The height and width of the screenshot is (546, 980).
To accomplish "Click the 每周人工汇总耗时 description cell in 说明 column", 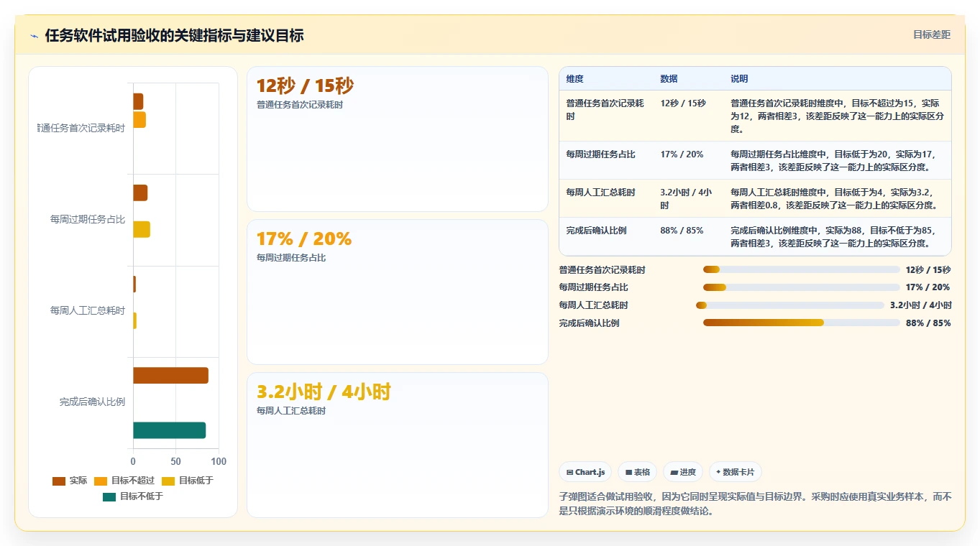I will [838, 198].
